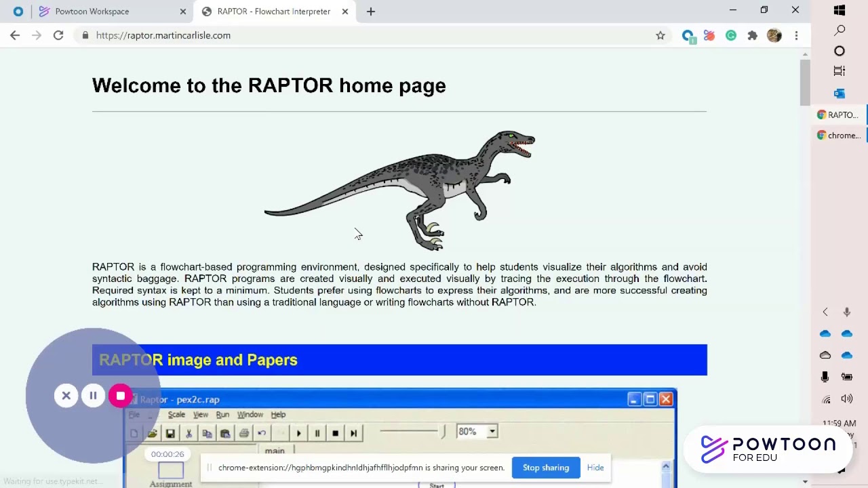
Task: Go back to the previous page
Action: (x=15, y=35)
